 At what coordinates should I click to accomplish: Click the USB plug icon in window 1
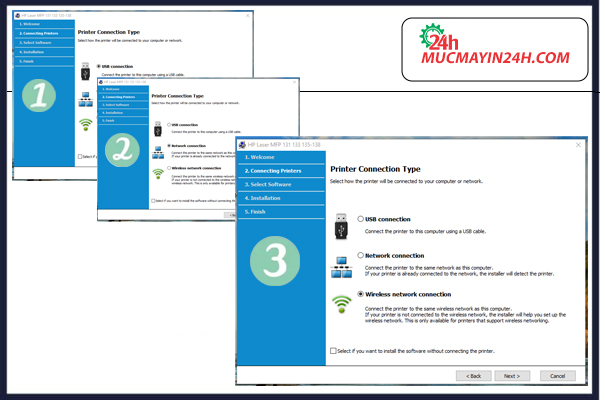point(85,71)
